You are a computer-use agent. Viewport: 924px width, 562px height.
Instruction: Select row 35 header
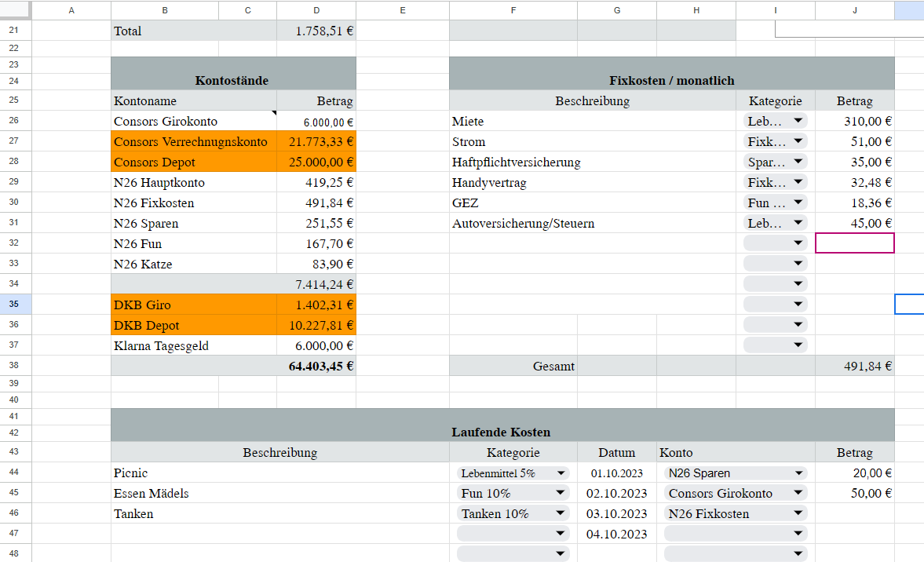click(x=14, y=304)
